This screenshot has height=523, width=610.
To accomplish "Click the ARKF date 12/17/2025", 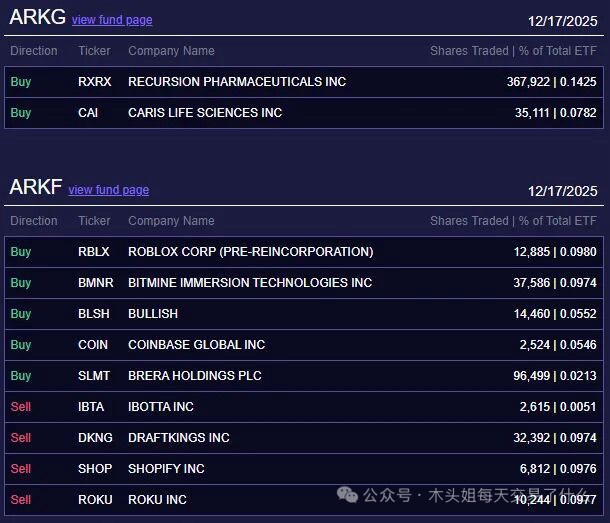I will point(563,191).
